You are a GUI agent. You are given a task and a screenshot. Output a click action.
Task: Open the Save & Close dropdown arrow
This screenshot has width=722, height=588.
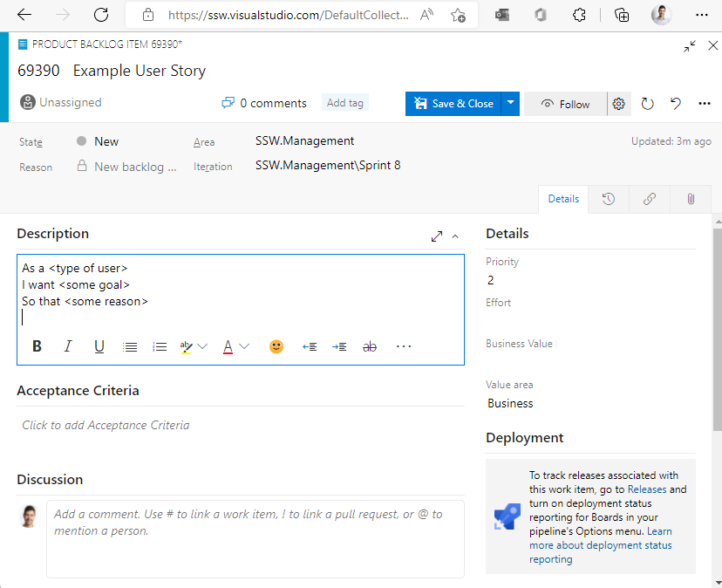click(x=512, y=103)
